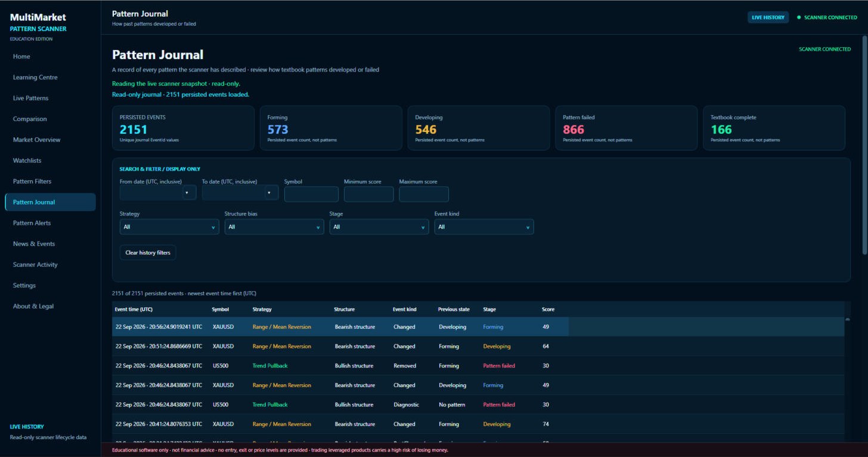Image resolution: width=868 pixels, height=457 pixels.
Task: Click score 74 cell
Action: (x=546, y=424)
